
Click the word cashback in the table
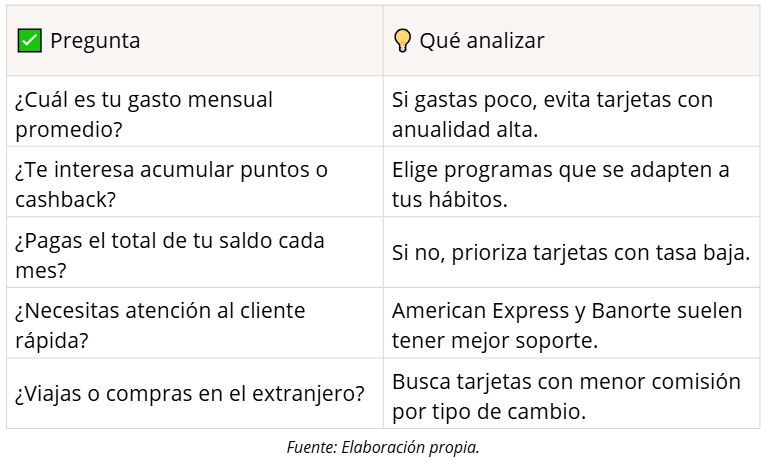click(x=65, y=199)
